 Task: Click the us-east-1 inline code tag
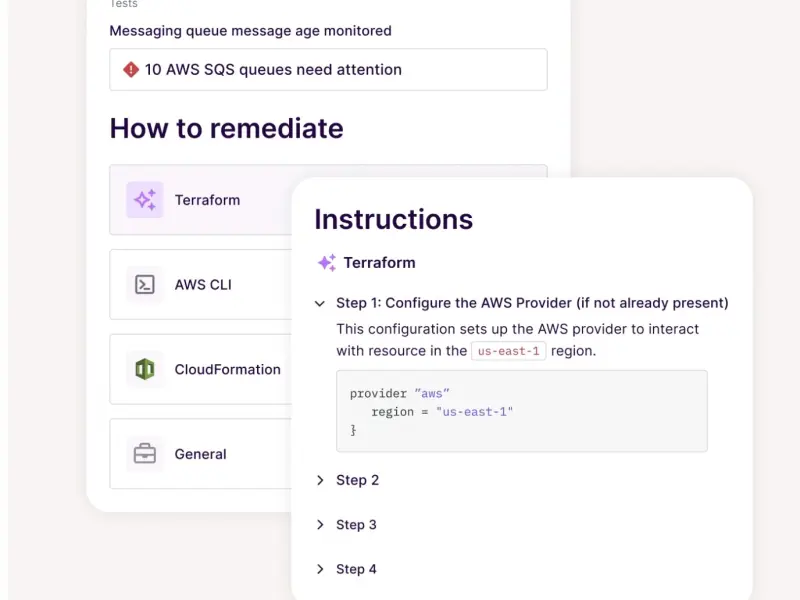click(509, 351)
